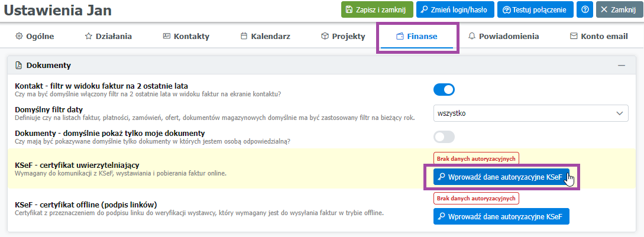Click Brak danych autoryzacyjnych badge for certyfikat offline
This screenshot has width=644, height=237.
tap(477, 198)
